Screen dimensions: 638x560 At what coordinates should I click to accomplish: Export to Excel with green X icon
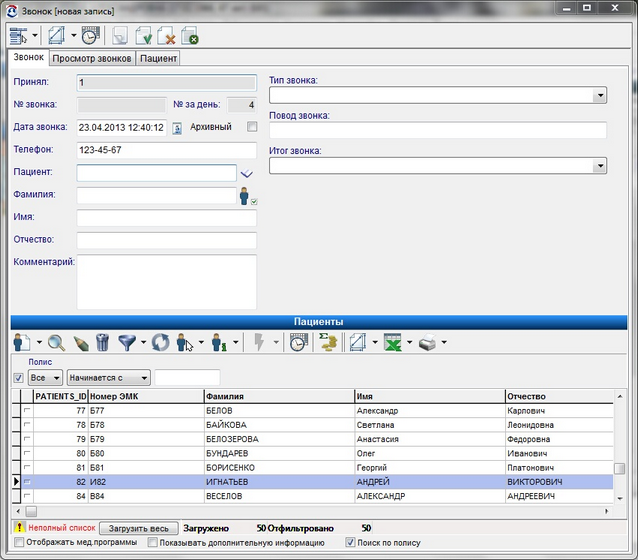pyautogui.click(x=393, y=342)
